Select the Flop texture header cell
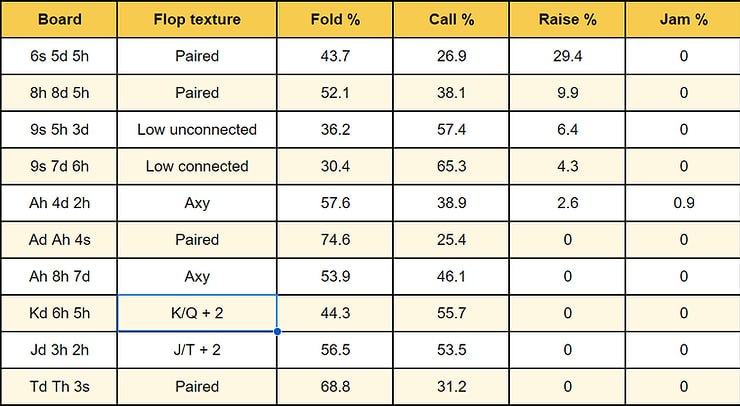 (x=197, y=19)
